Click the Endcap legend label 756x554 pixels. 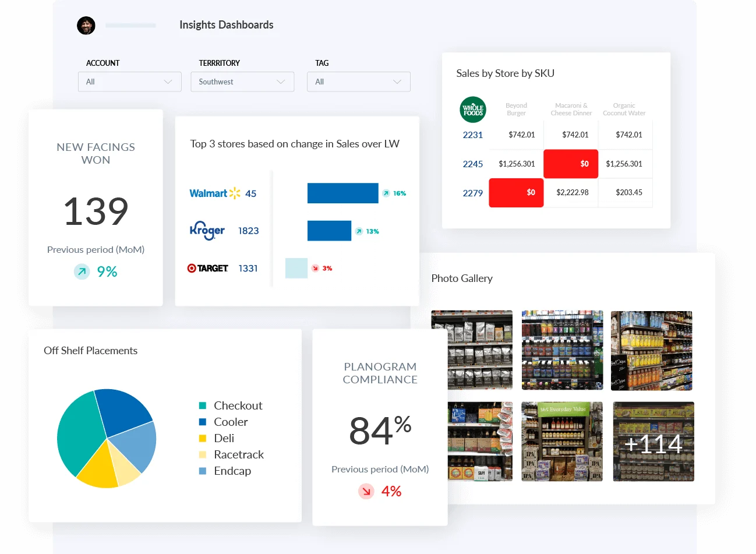click(232, 471)
